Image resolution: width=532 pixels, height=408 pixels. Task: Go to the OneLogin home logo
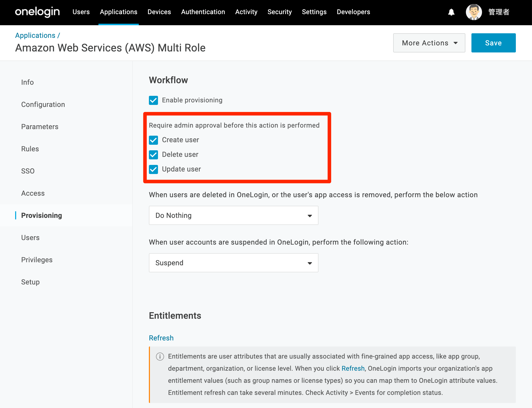point(37,12)
